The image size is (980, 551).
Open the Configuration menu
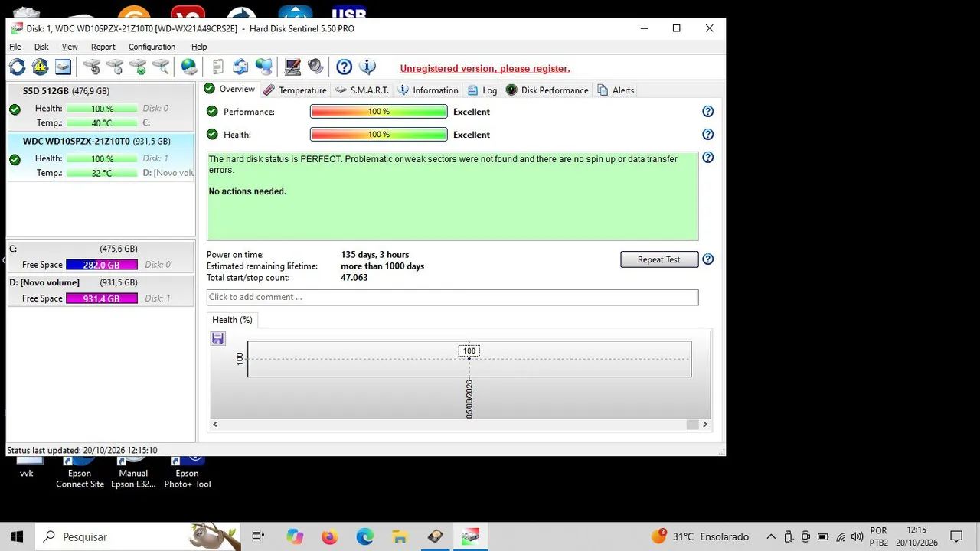(152, 47)
